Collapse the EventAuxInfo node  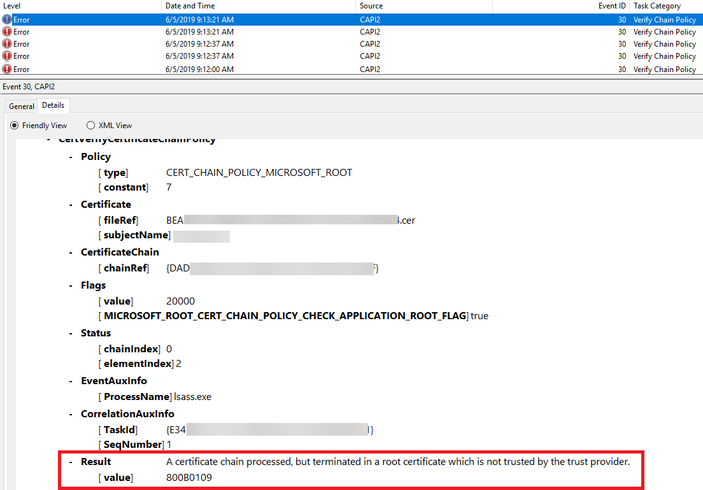71,382
